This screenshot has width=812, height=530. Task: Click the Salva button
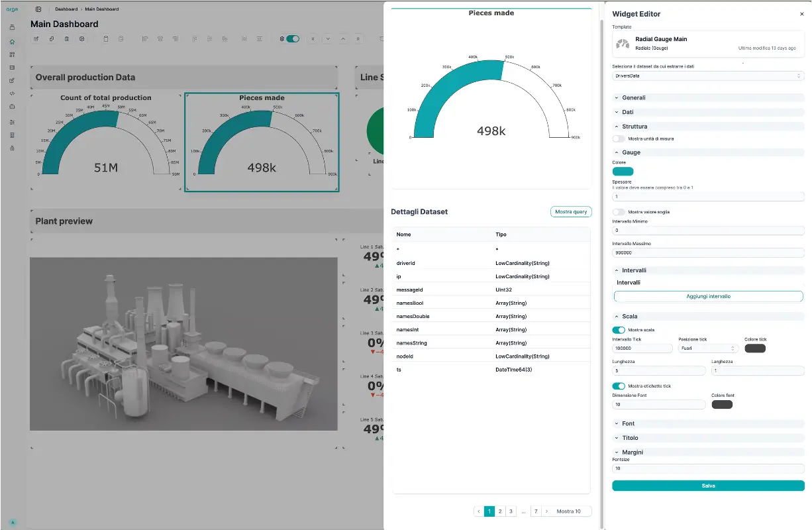[708, 486]
